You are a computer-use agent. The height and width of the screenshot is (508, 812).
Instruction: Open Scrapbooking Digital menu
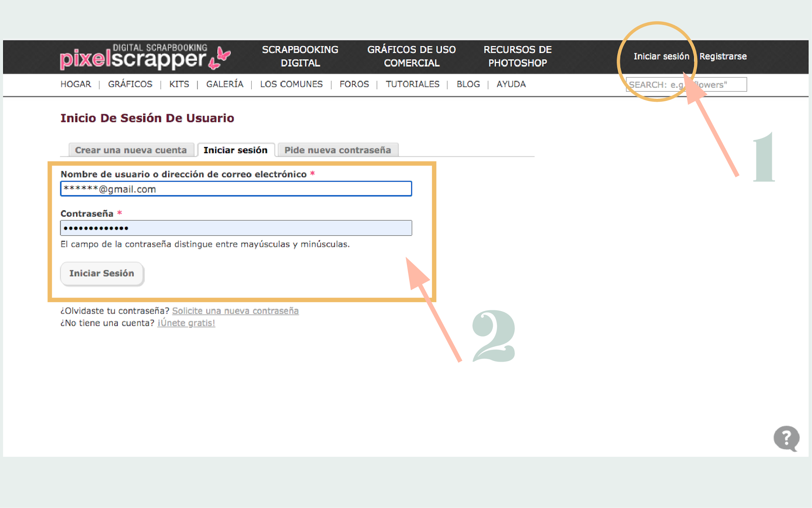click(x=300, y=56)
